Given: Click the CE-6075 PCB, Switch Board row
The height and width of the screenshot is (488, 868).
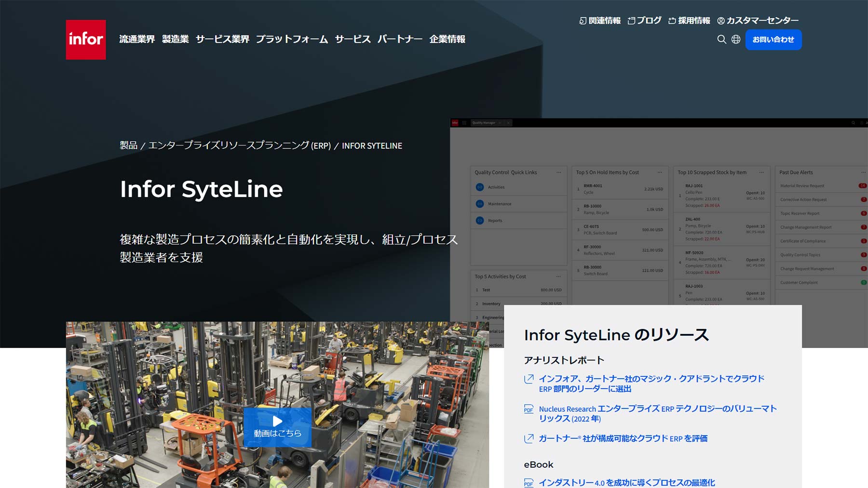Looking at the screenshot, I should (620, 230).
